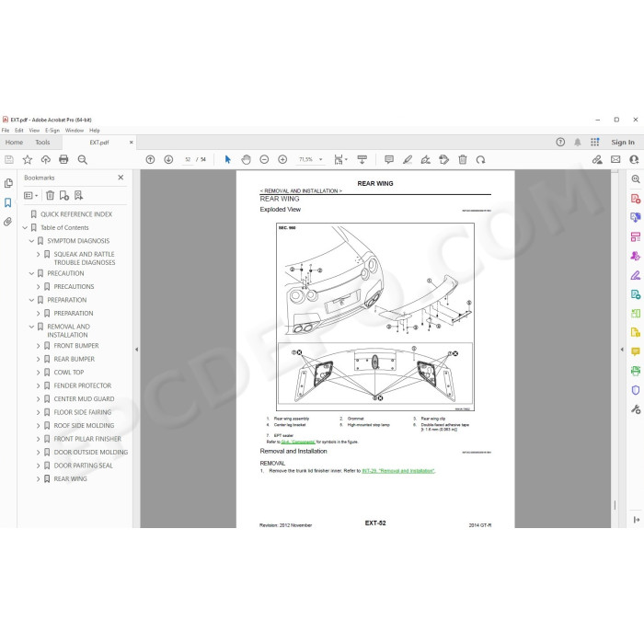
Task: Show the page thumbnails panel
Action: click(8, 183)
